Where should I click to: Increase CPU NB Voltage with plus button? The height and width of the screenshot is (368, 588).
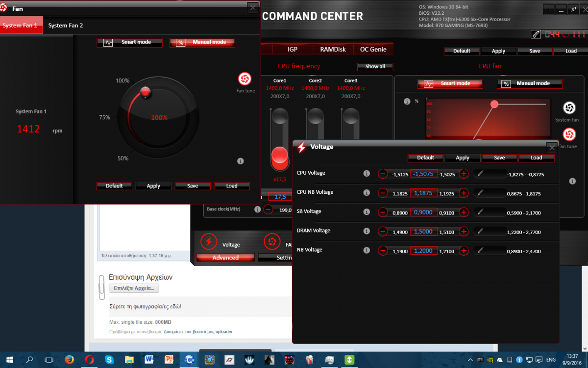click(464, 193)
